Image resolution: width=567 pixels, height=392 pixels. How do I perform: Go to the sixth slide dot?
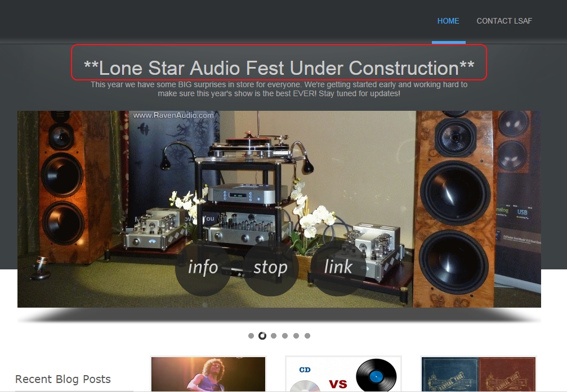(x=307, y=336)
